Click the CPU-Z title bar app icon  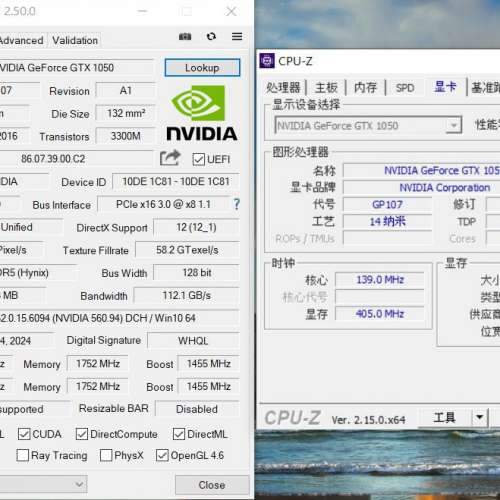[267, 61]
